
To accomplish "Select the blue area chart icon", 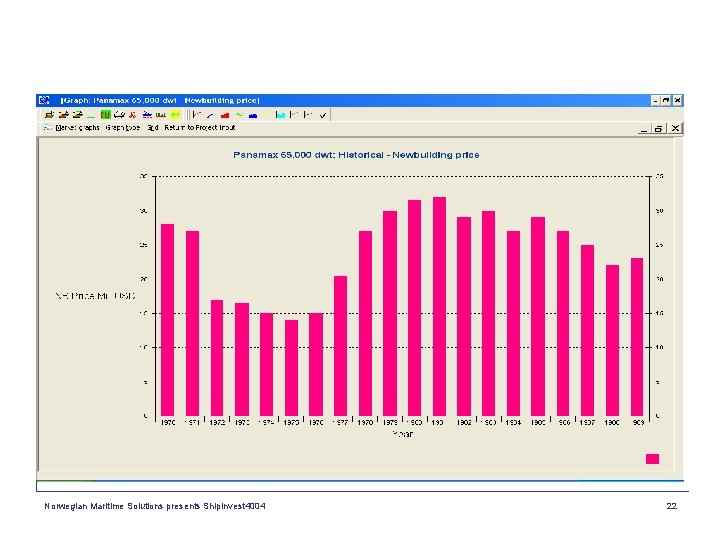I will click(253, 115).
